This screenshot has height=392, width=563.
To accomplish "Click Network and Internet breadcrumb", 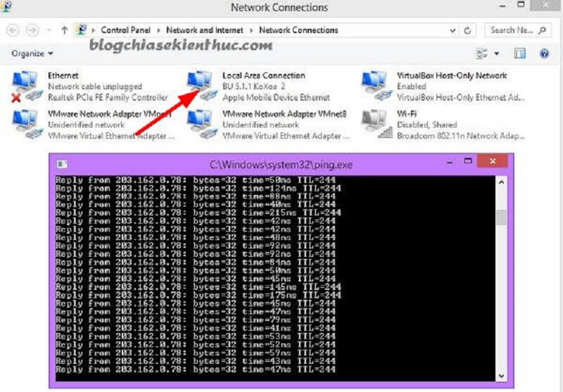I will pyautogui.click(x=204, y=30).
